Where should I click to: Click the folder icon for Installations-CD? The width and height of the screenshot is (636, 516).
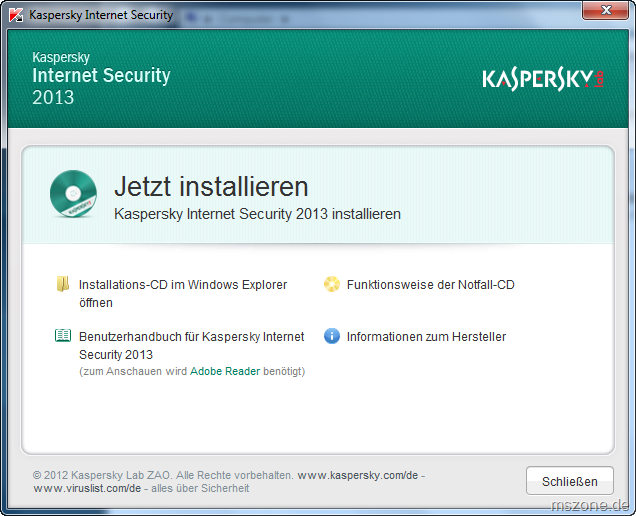coord(63,285)
